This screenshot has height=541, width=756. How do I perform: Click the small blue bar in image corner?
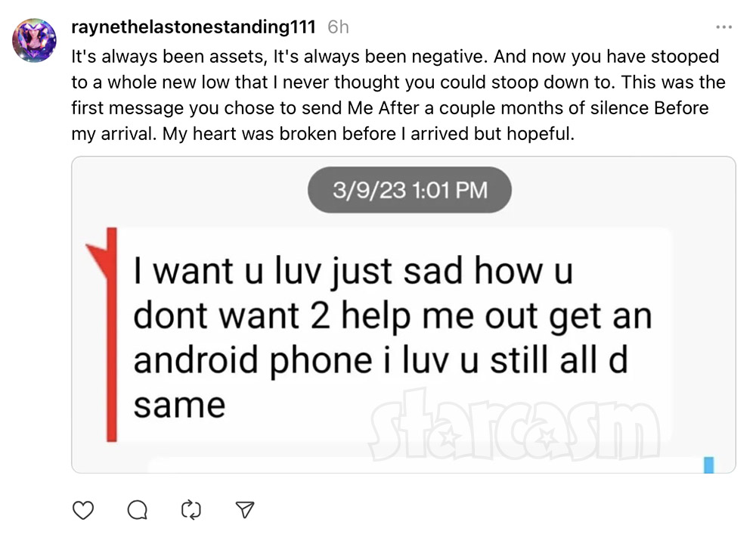709,465
